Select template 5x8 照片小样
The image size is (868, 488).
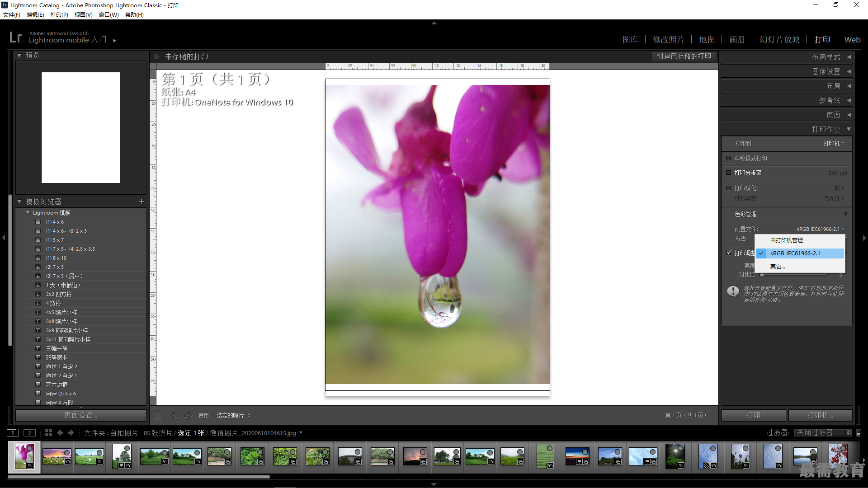(x=61, y=321)
